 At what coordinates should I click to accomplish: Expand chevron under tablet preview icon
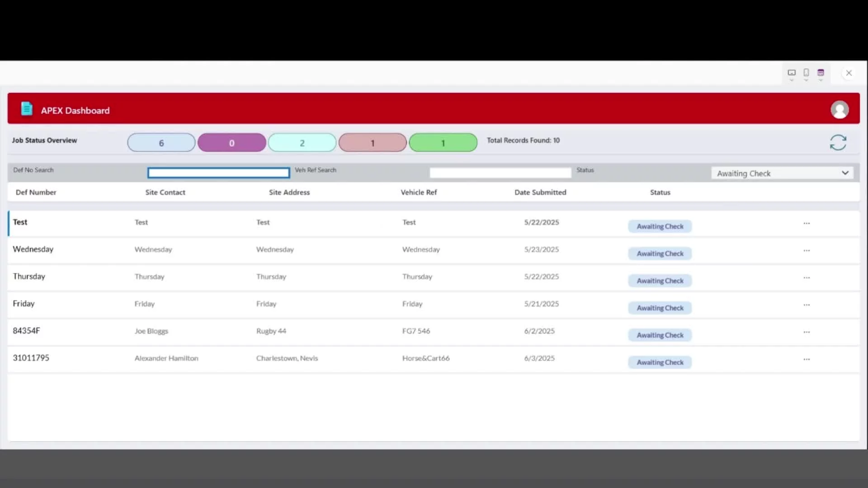click(x=792, y=80)
